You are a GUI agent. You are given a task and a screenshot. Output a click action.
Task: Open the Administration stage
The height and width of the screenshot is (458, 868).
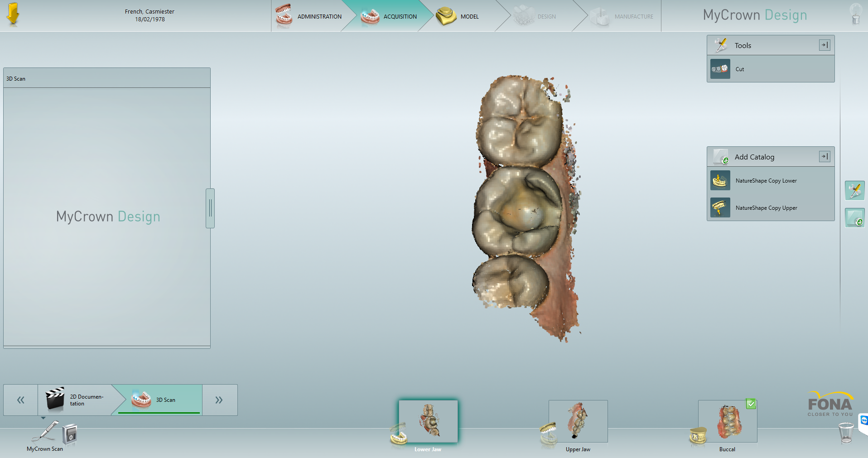click(319, 16)
